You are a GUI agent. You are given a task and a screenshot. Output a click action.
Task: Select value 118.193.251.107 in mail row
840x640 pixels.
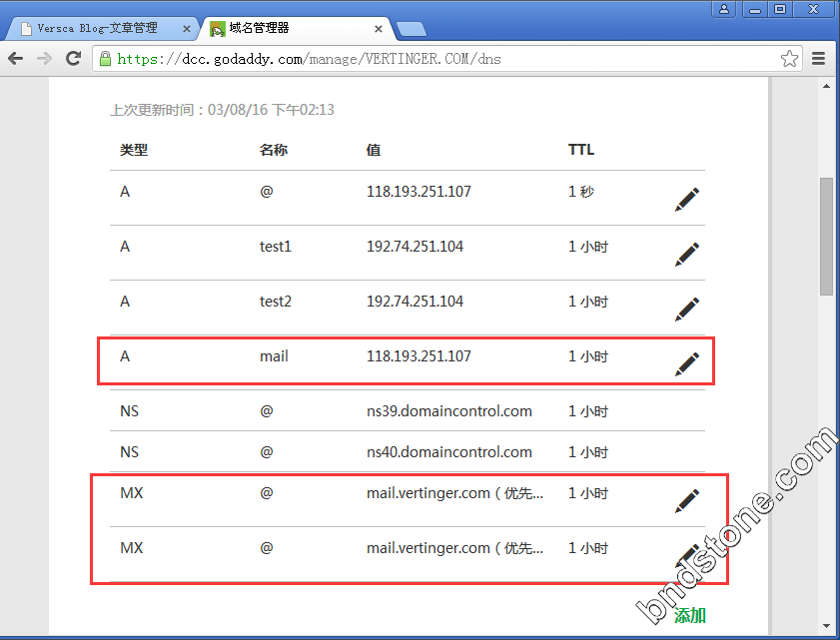click(x=419, y=356)
